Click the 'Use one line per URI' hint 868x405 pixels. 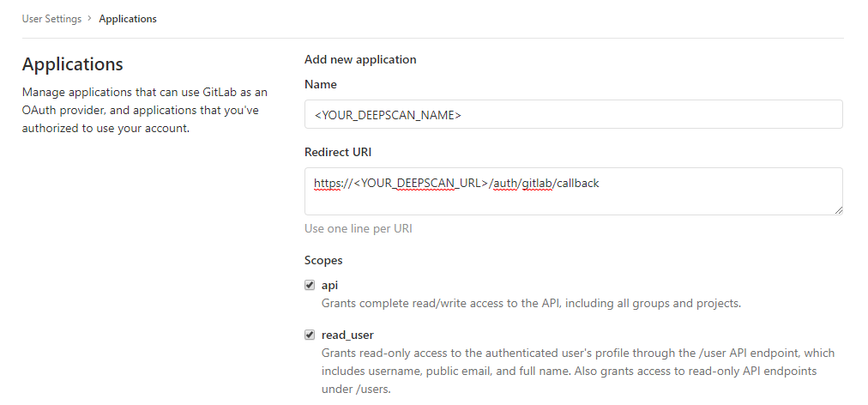point(359,228)
